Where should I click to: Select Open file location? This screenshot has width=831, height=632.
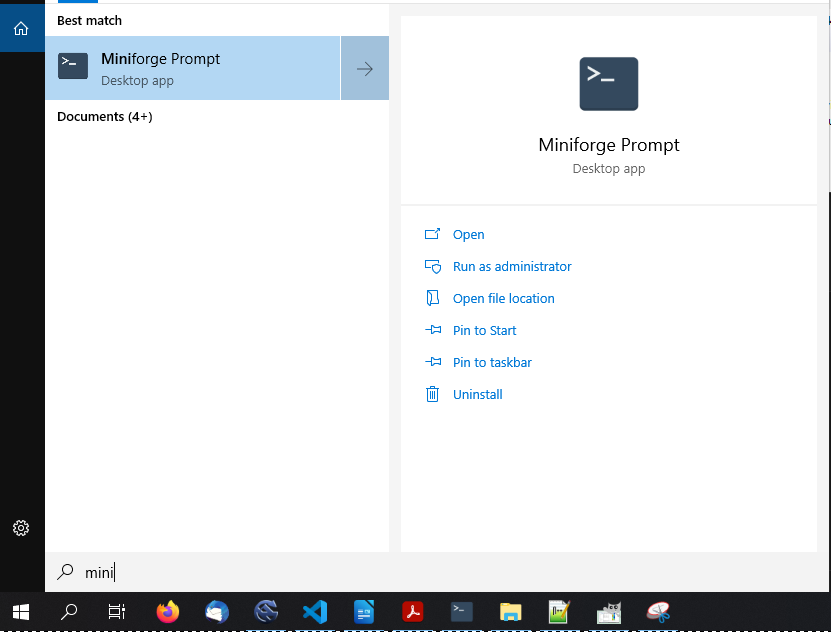point(503,298)
